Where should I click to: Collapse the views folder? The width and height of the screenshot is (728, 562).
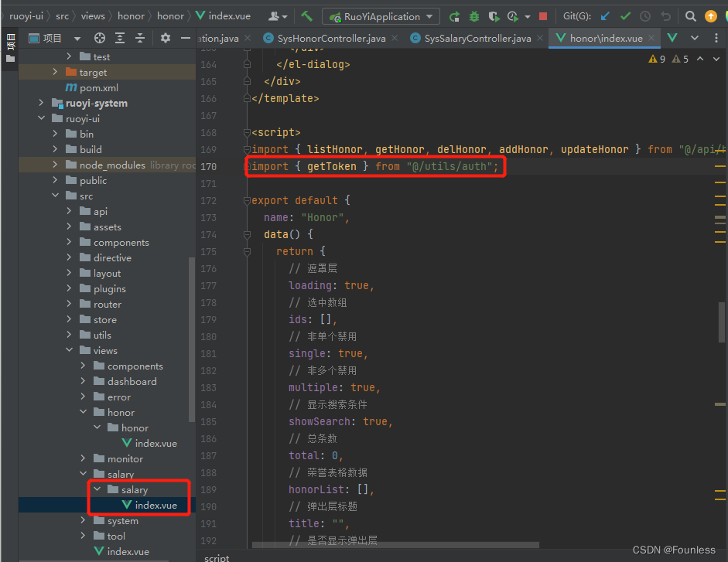pos(69,350)
